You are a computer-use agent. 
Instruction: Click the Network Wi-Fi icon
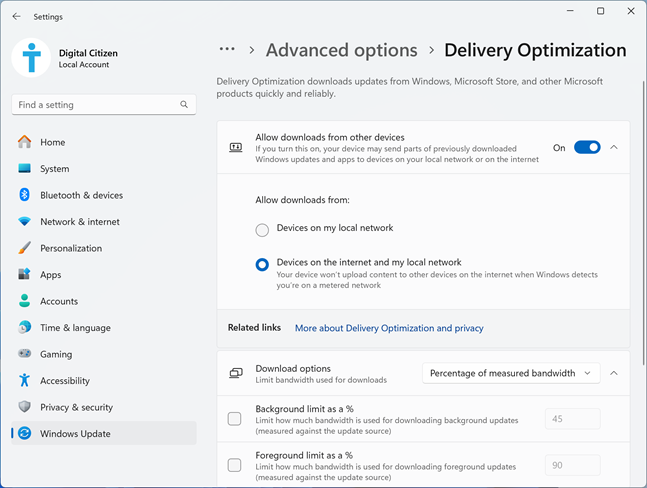[x=25, y=222]
